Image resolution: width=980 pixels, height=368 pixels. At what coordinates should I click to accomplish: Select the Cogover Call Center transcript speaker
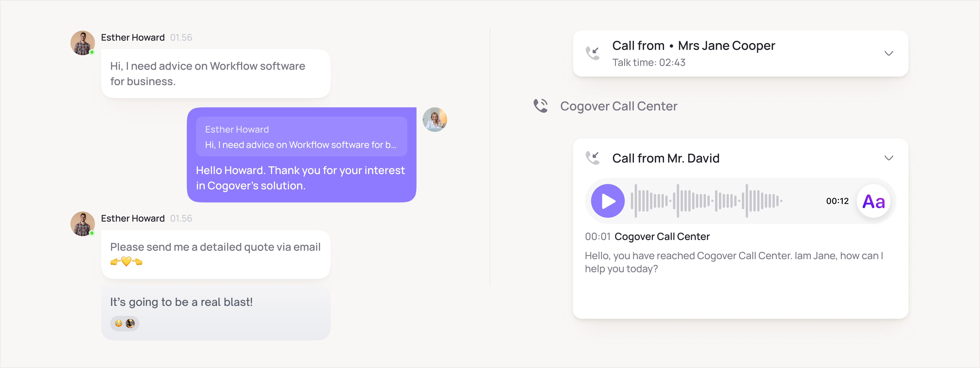point(662,237)
